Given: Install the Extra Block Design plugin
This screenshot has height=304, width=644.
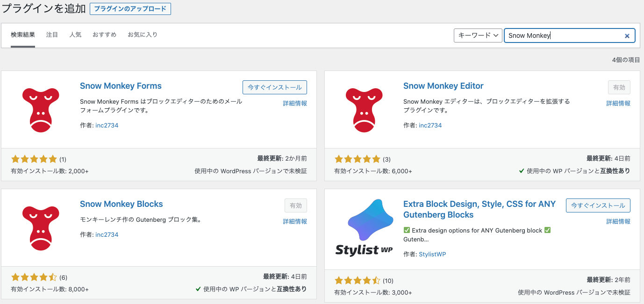Looking at the screenshot, I should click(x=598, y=205).
